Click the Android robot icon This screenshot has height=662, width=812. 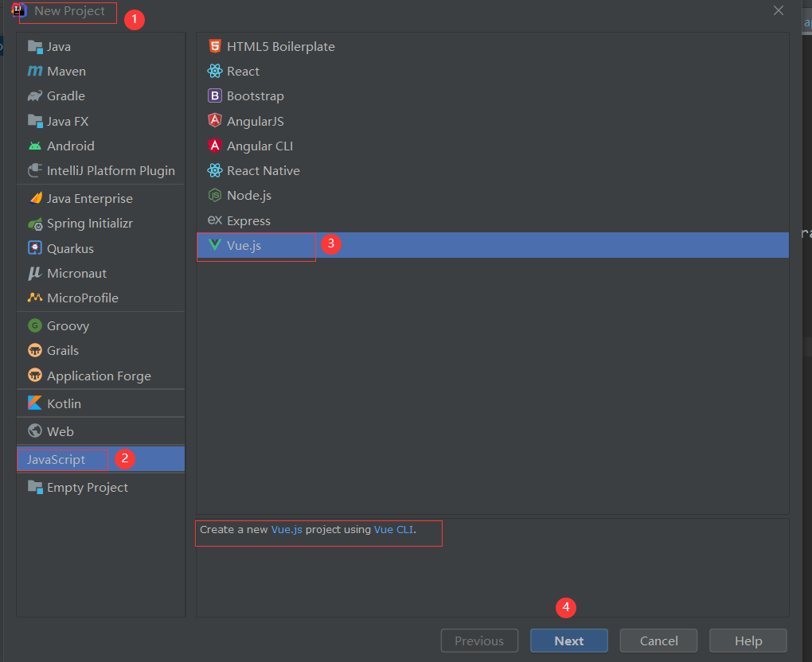pos(35,146)
